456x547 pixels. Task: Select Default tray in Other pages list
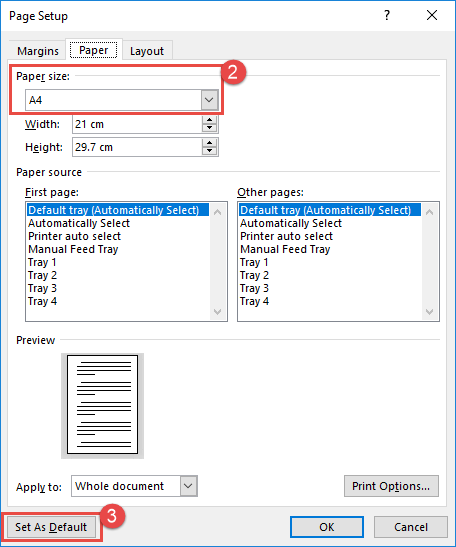330,210
